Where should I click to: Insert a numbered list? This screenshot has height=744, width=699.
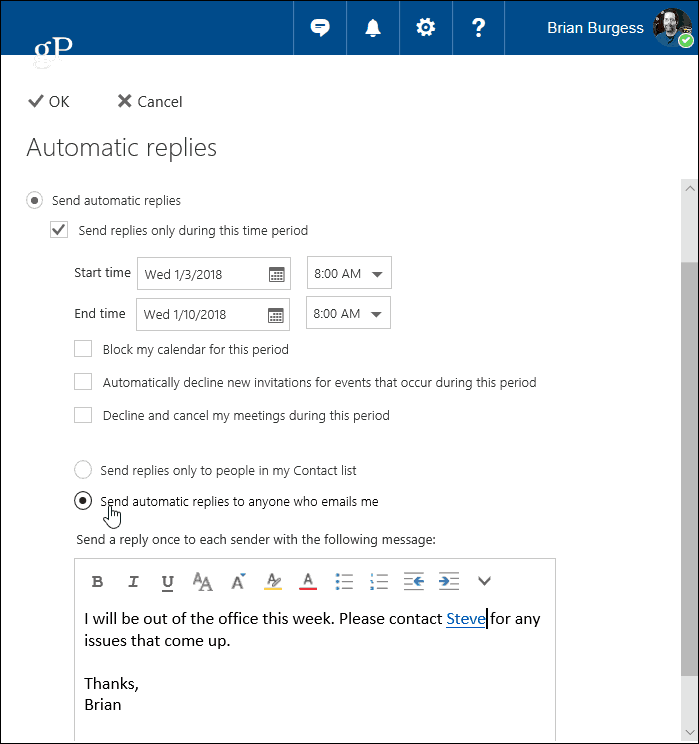point(379,581)
